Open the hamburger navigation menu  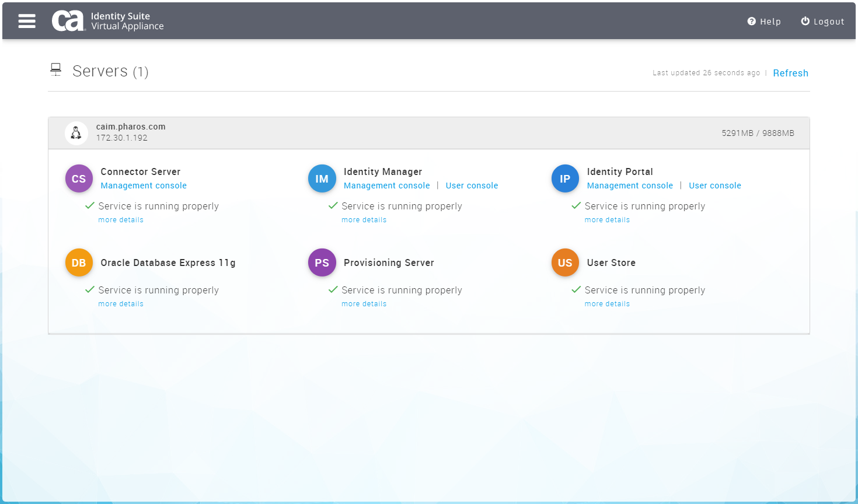click(27, 21)
